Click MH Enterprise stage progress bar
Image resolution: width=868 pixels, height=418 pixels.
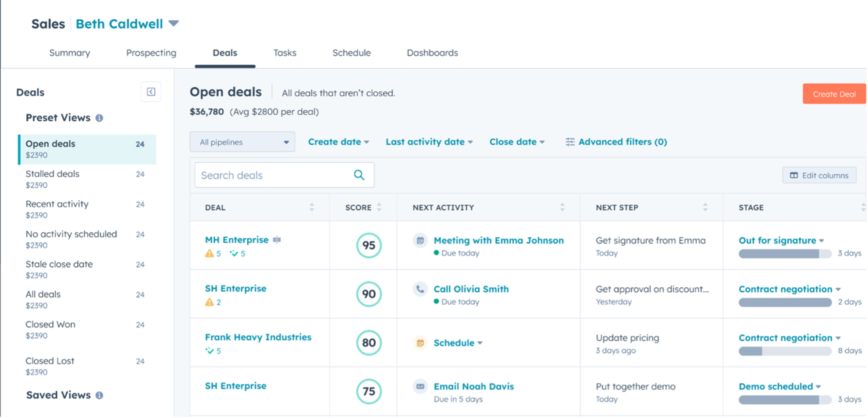(785, 254)
